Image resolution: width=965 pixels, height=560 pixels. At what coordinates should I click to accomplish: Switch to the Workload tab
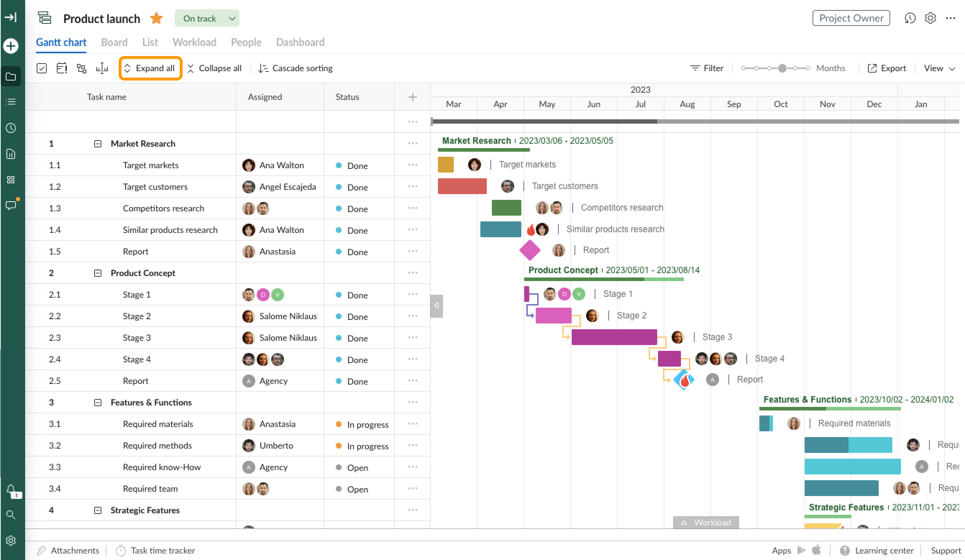[x=194, y=42]
